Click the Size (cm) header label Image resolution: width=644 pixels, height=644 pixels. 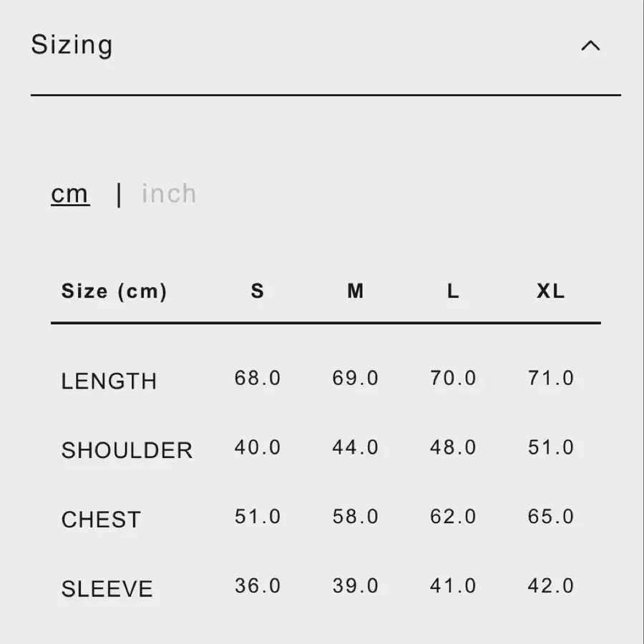[x=114, y=292]
